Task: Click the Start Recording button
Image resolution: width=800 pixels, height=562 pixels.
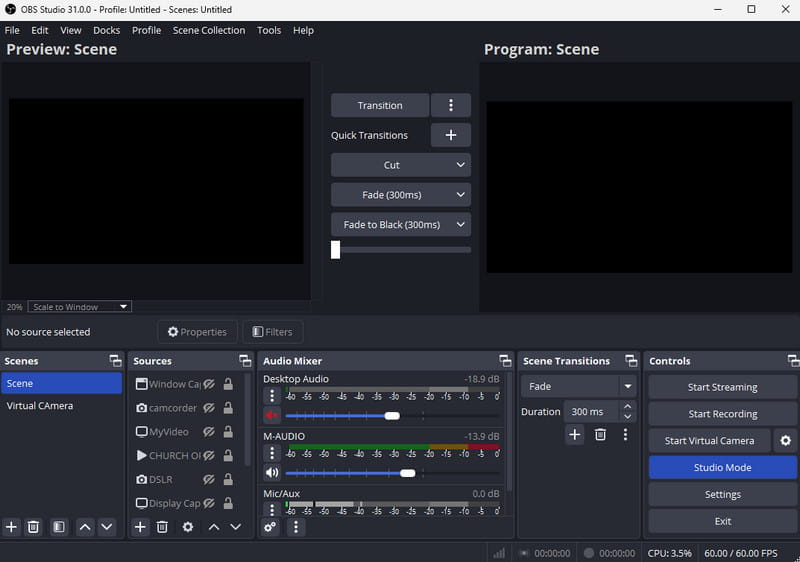Action: [722, 414]
